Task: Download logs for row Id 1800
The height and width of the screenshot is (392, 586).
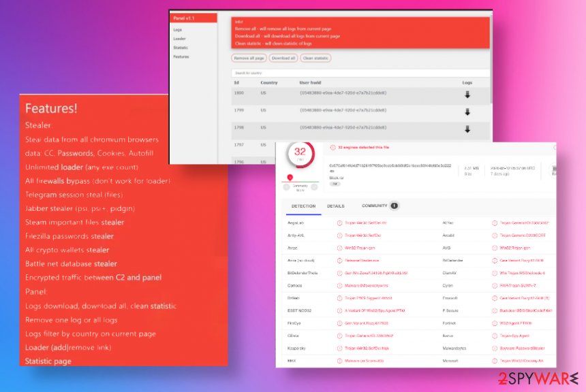Action: click(x=467, y=95)
